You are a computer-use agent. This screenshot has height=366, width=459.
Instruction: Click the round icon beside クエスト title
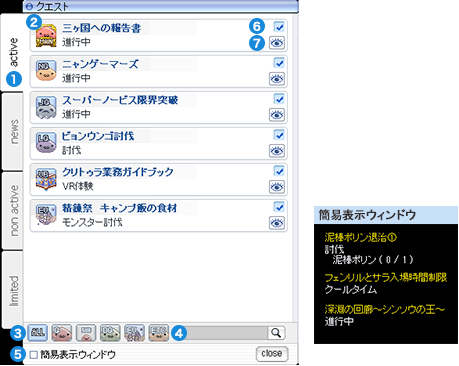[x=30, y=6]
